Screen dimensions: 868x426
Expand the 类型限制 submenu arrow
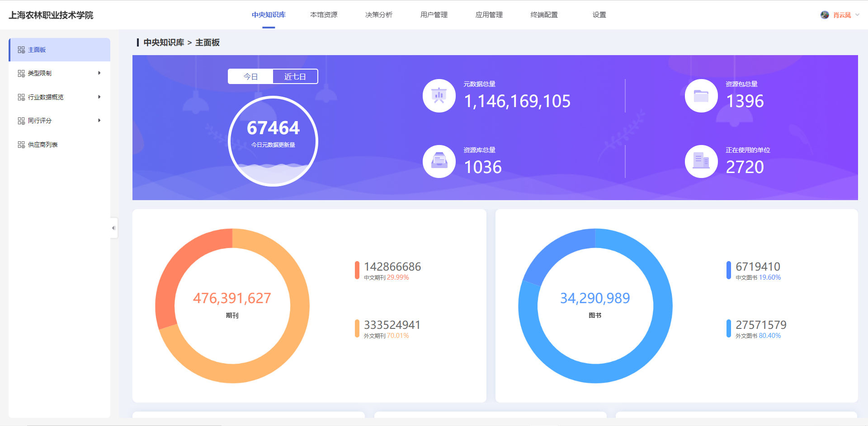point(99,73)
